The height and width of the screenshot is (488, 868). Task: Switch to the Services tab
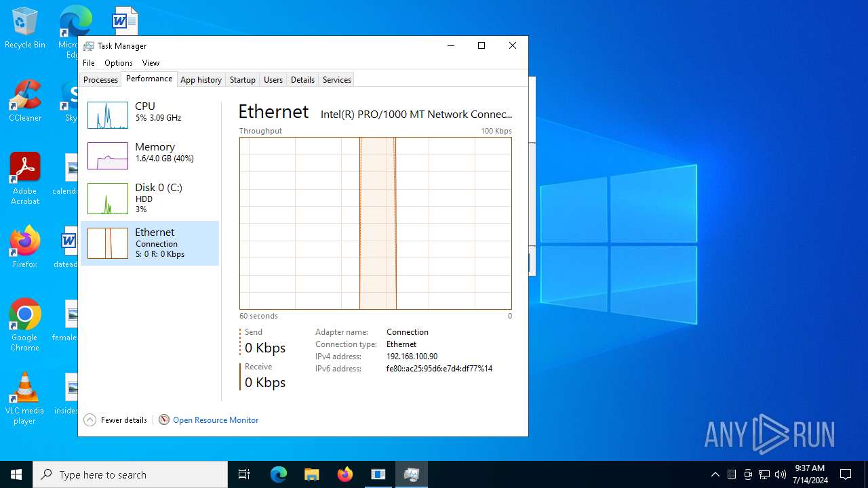point(336,80)
